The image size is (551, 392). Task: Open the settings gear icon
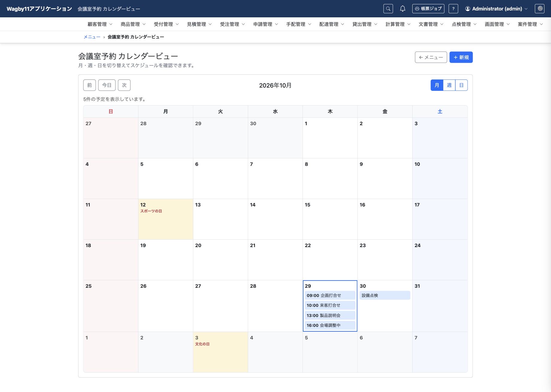click(540, 9)
